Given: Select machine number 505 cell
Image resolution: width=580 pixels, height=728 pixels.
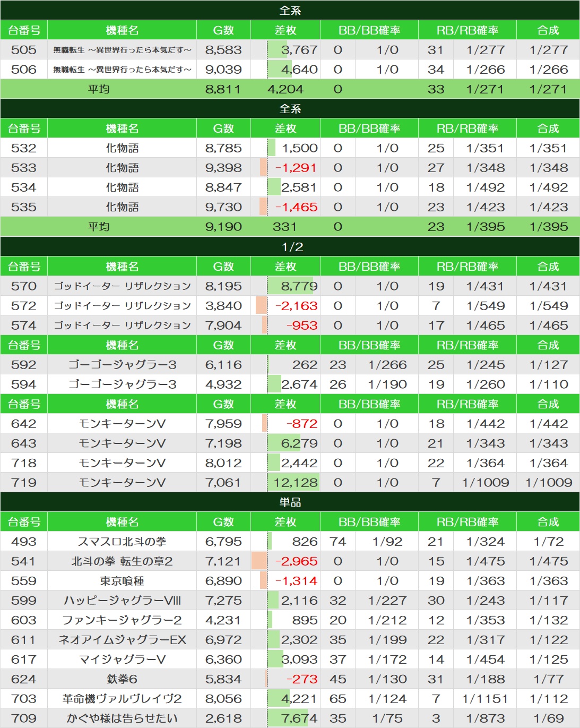Looking at the screenshot, I should point(24,50).
